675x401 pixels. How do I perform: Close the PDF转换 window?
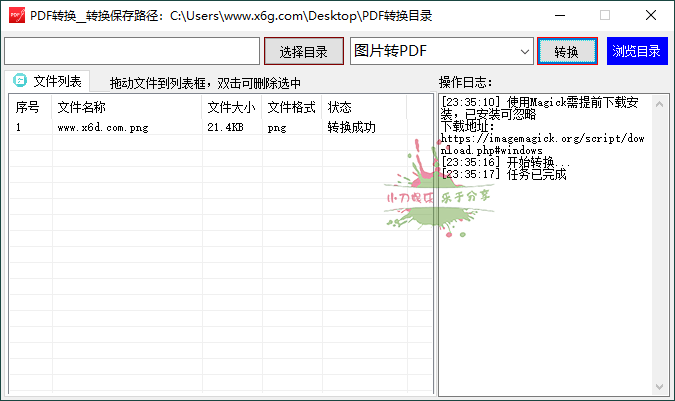(650, 15)
